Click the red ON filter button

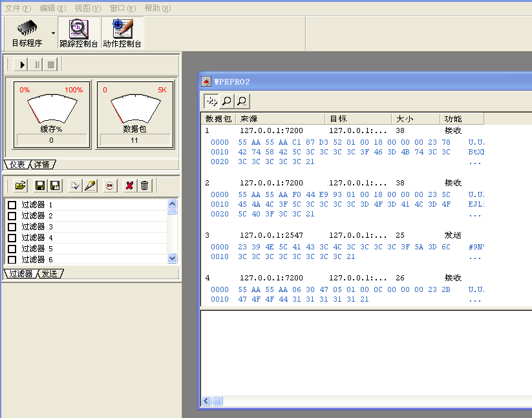pyautogui.click(x=110, y=185)
